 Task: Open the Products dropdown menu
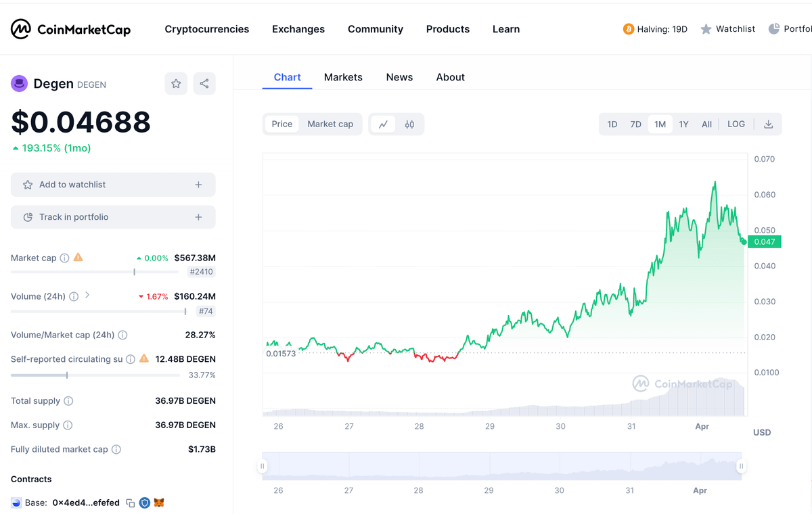pos(447,29)
